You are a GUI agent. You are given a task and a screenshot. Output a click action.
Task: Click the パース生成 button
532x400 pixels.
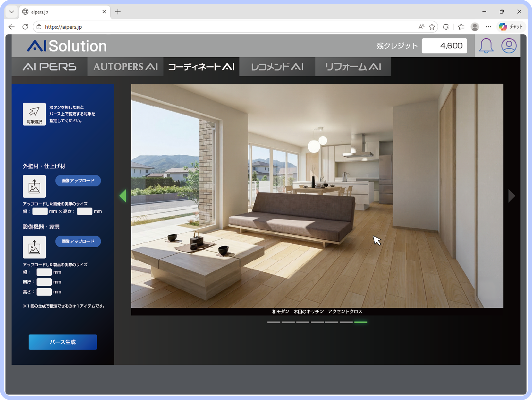[63, 342]
